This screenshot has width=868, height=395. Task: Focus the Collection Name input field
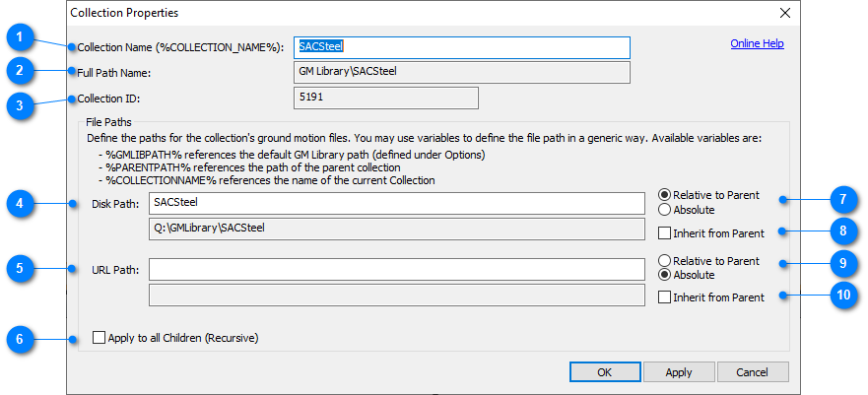click(462, 47)
